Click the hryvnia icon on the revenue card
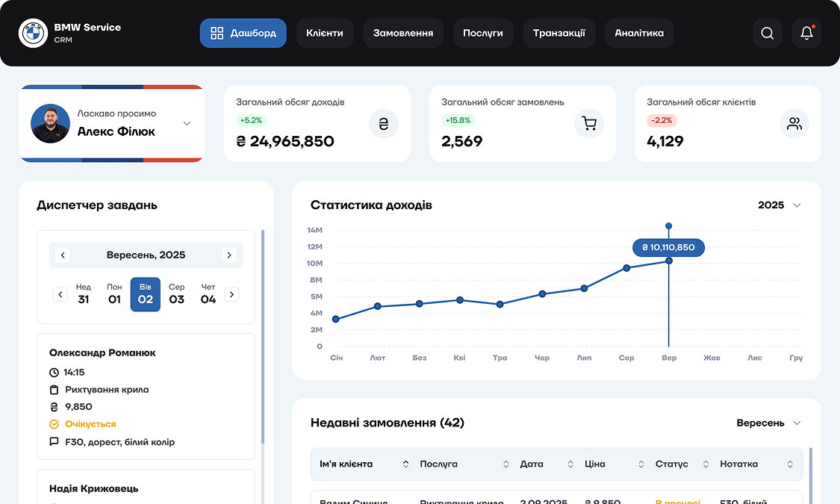The height and width of the screenshot is (504, 840). pos(383,123)
